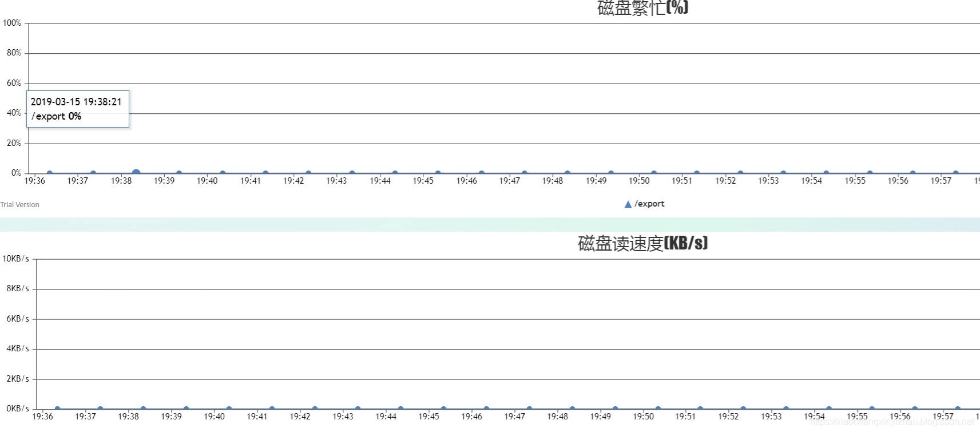Click the disk busy data point just after 19:46
This screenshot has height=432, width=980.
482,173
